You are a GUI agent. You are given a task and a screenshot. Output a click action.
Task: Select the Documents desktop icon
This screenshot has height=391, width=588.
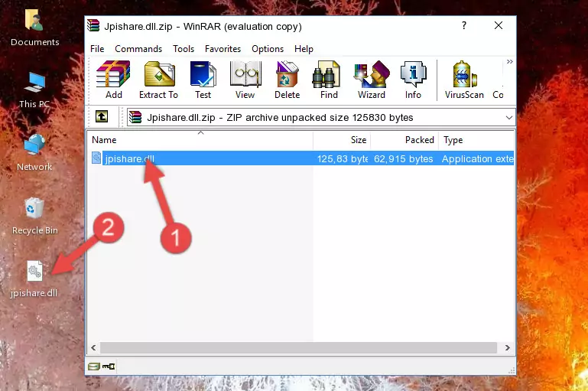click(x=34, y=28)
